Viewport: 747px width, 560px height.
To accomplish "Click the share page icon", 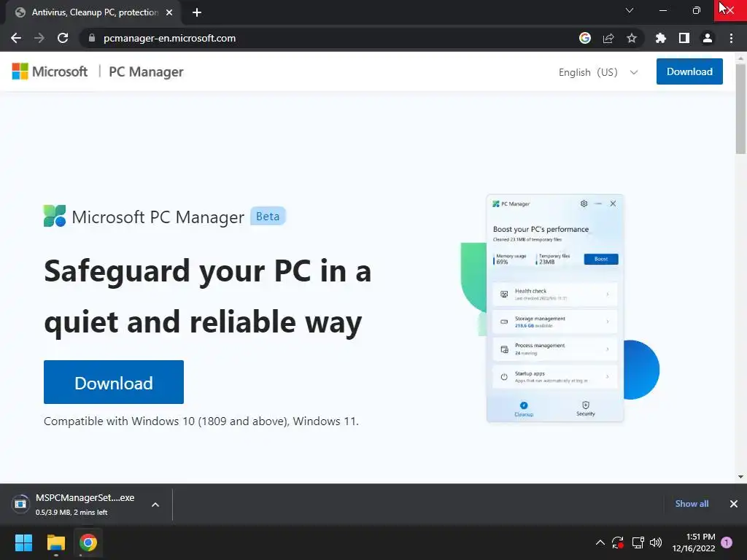I will (608, 38).
